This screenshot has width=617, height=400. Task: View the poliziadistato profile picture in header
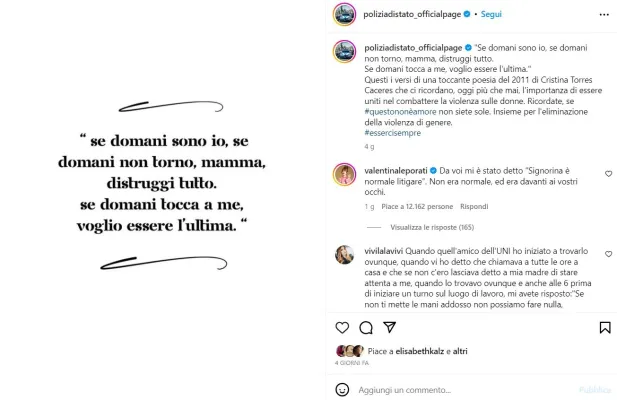(344, 15)
